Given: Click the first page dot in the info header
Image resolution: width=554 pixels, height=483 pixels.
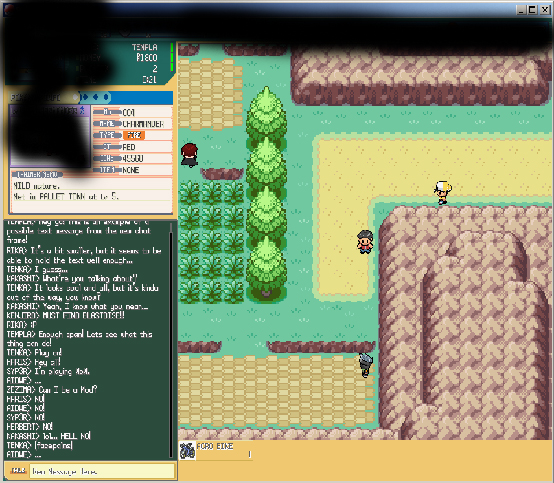Looking at the screenshot, I should [85, 97].
